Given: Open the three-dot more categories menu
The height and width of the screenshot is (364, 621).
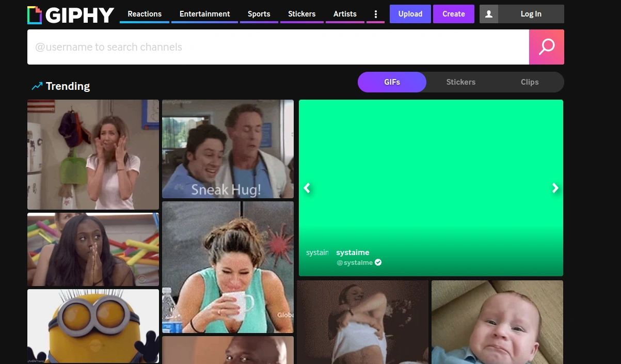Looking at the screenshot, I should (x=375, y=14).
